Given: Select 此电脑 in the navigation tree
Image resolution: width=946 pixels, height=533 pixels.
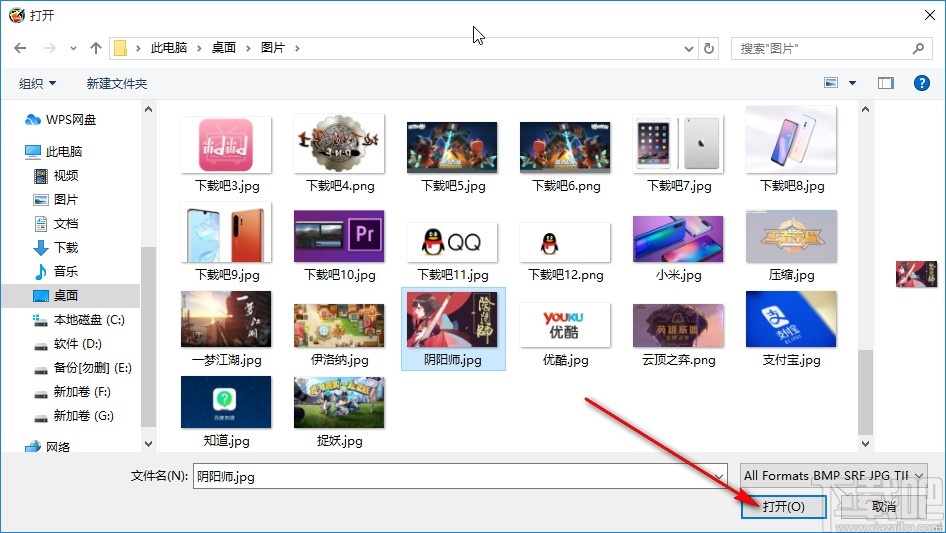Looking at the screenshot, I should click(x=54, y=152).
